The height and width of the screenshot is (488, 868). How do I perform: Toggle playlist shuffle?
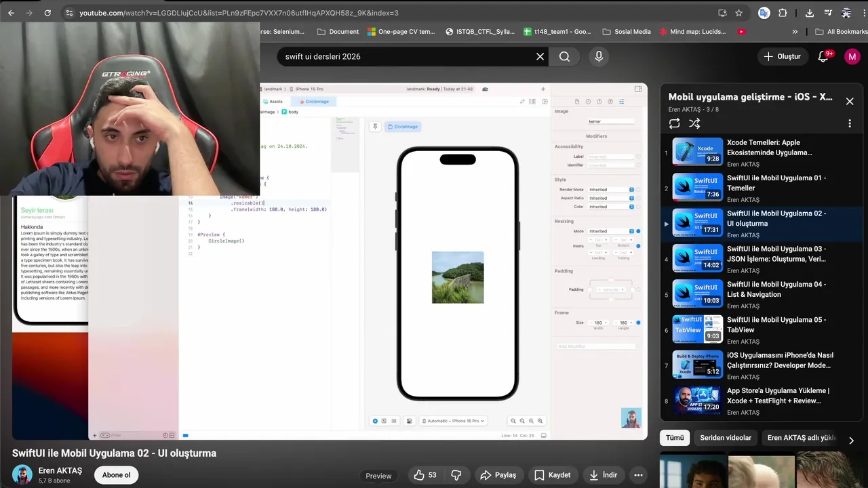point(694,123)
